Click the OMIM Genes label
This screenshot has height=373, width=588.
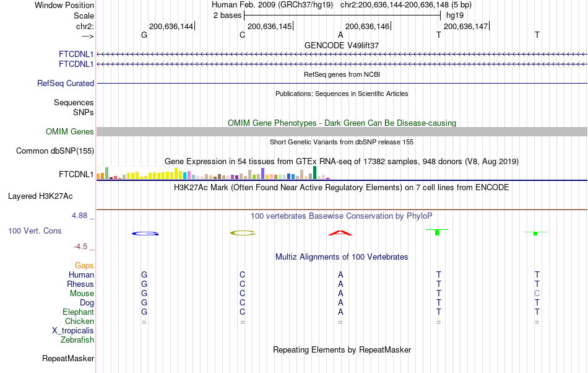(x=69, y=132)
